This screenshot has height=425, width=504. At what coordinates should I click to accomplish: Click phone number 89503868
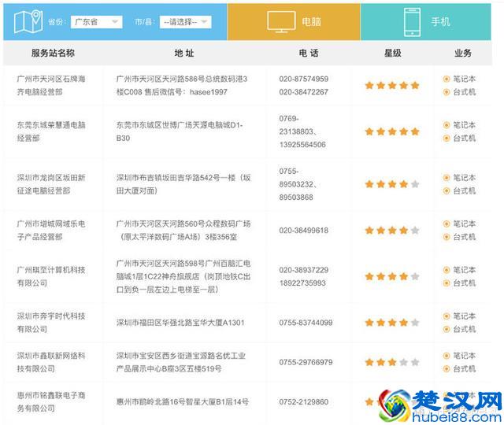pos(296,198)
